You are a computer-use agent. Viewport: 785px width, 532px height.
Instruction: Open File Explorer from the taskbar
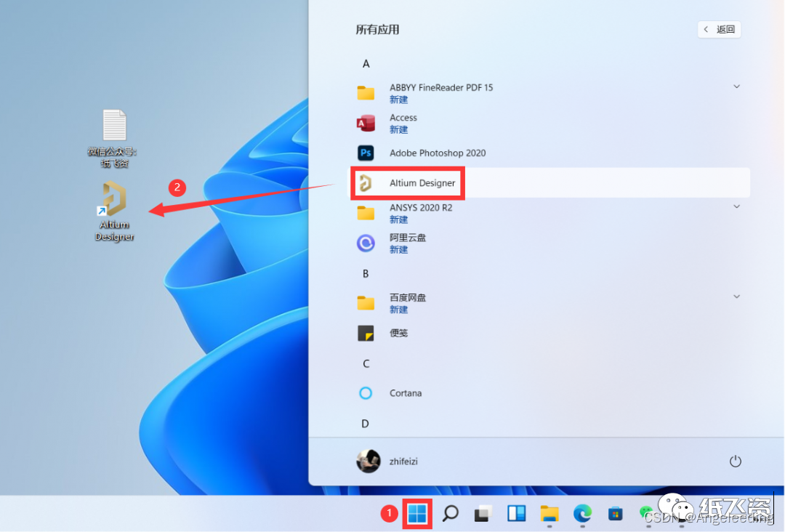549,514
